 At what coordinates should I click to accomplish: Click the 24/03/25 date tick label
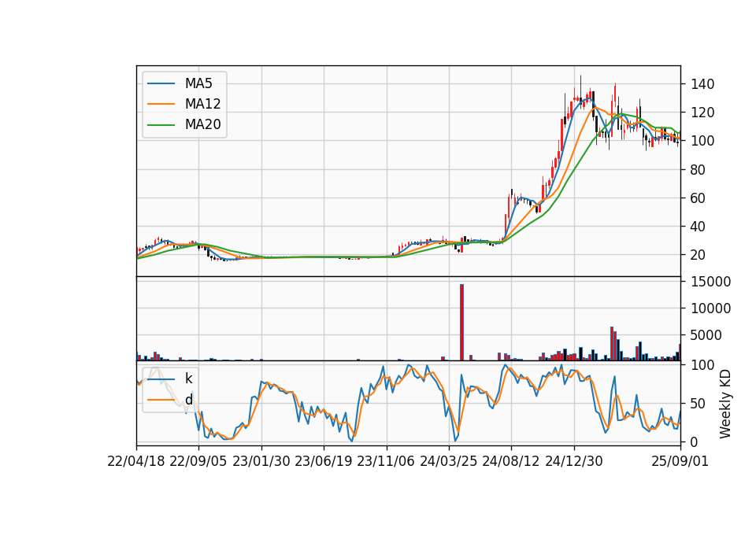448,461
